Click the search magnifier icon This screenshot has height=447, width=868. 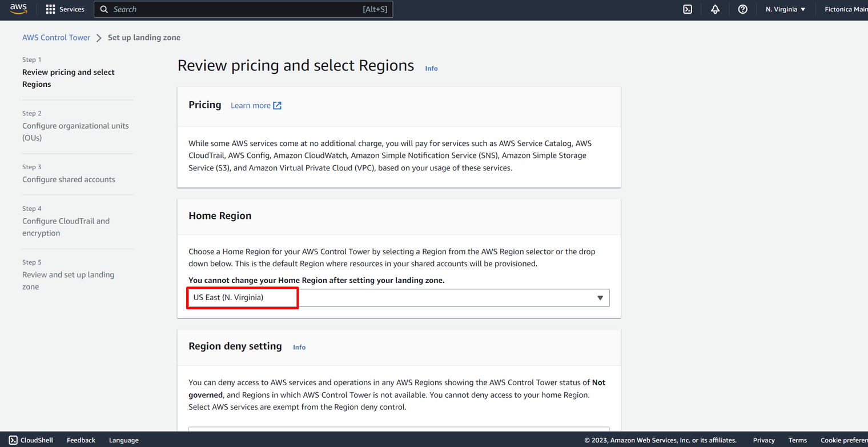[x=104, y=9]
